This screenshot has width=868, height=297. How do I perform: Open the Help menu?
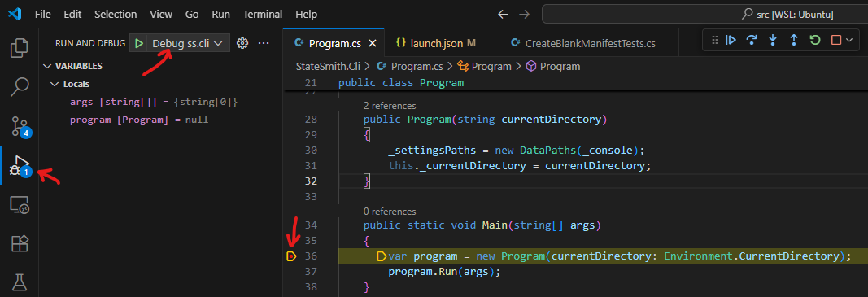click(307, 15)
